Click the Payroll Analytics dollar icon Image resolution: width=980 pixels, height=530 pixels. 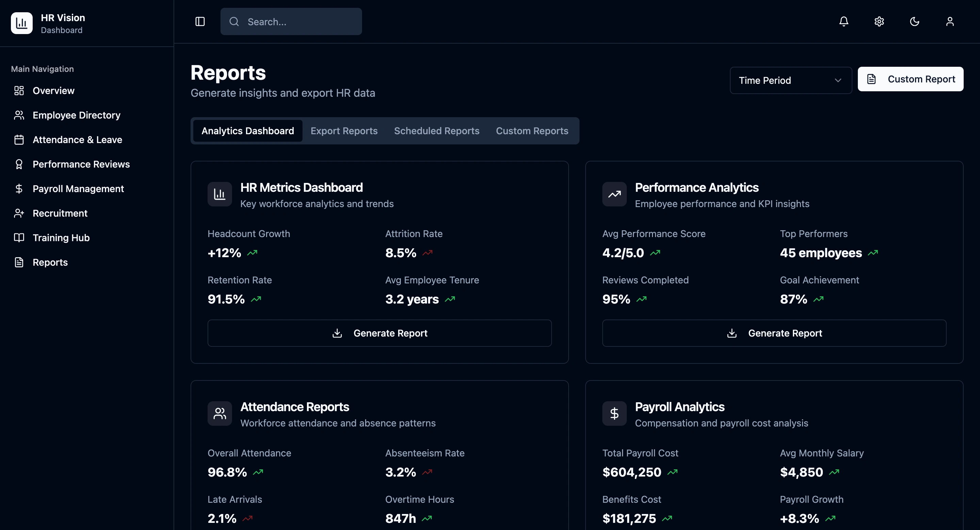[614, 414]
